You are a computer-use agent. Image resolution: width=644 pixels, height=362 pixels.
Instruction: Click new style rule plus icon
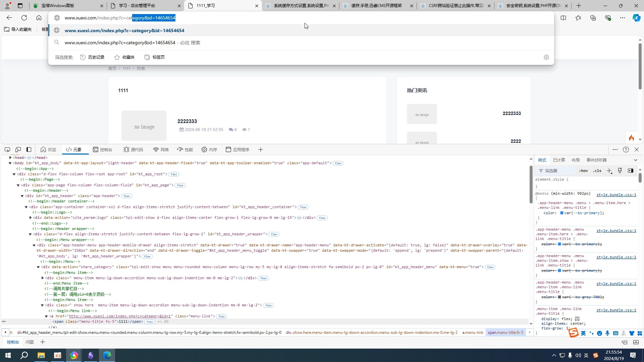click(x=609, y=171)
